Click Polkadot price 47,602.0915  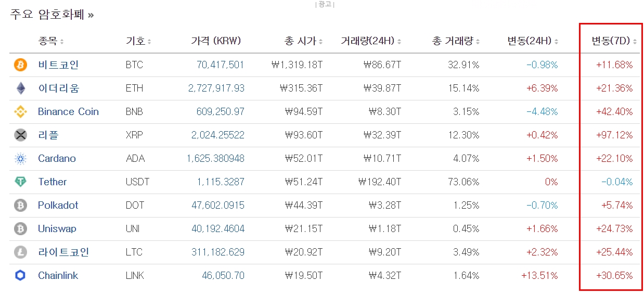pos(218,206)
